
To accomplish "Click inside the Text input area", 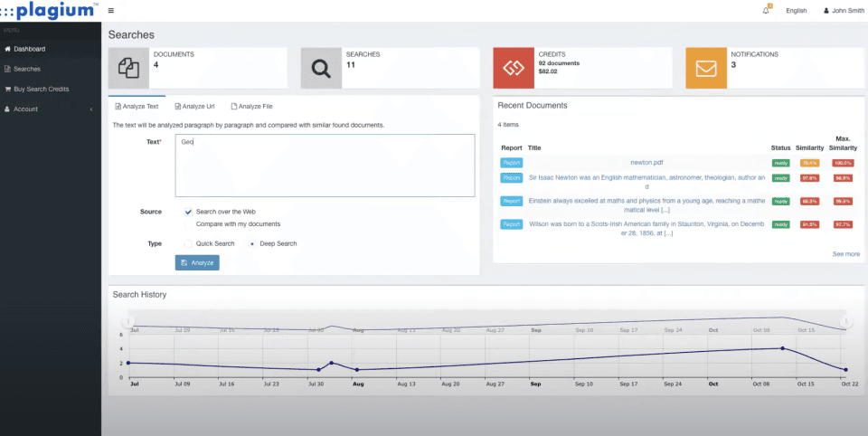I will coord(325,166).
